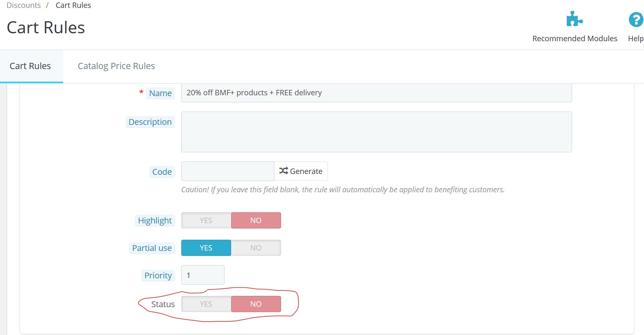
Task: Click the Recommended Modules puzzle icon
Action: click(x=575, y=18)
